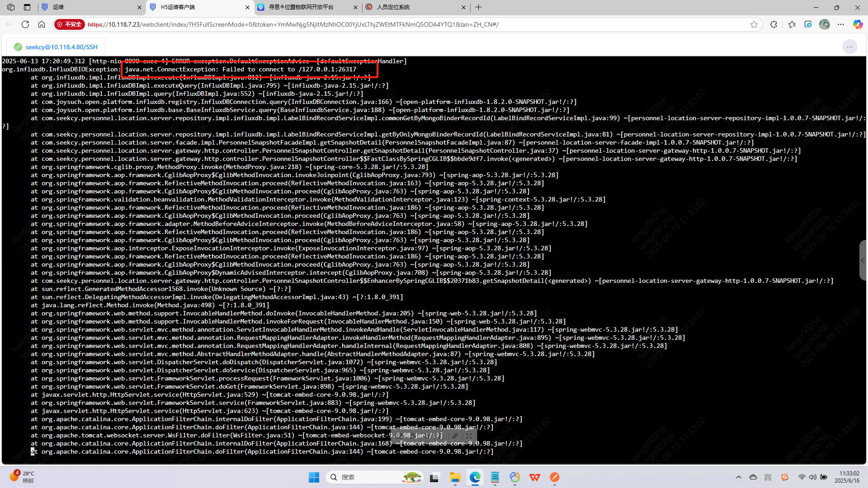This screenshot has height=488, width=868.
Task: Open the favorites list
Action: coord(792,24)
